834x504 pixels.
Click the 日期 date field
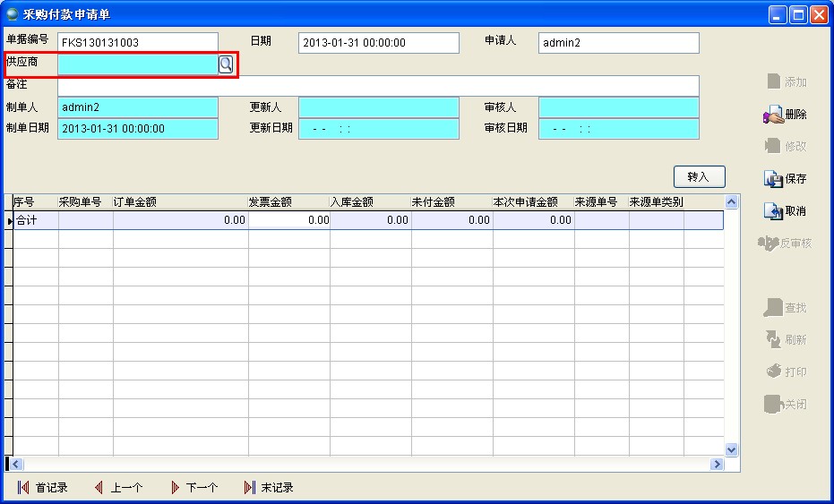point(379,43)
